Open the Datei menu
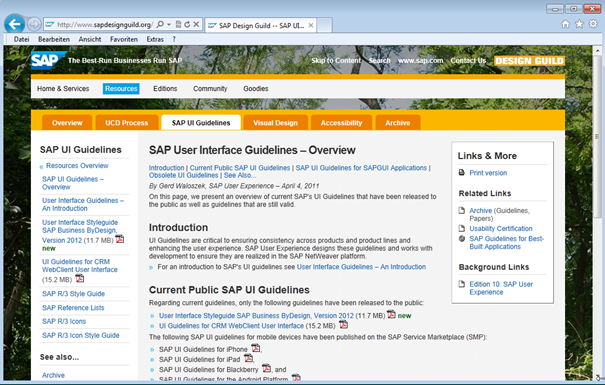Image resolution: width=605 pixels, height=385 pixels. point(21,39)
